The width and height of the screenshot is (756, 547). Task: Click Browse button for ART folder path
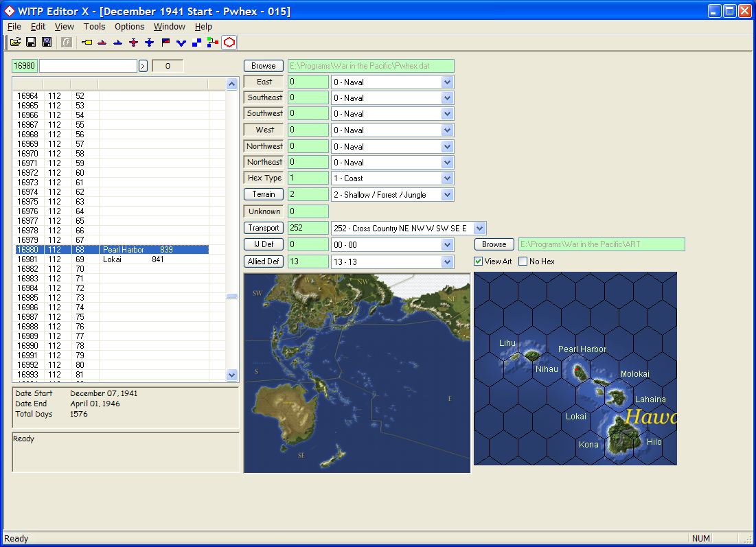pos(494,244)
